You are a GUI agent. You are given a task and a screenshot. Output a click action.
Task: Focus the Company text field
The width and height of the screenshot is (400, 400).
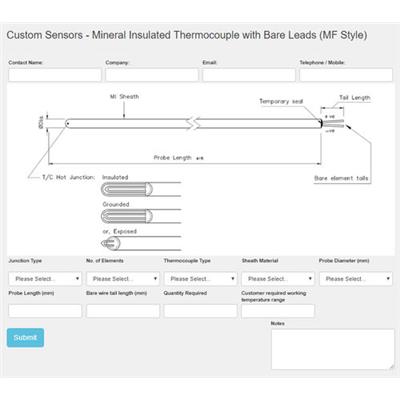click(x=152, y=75)
